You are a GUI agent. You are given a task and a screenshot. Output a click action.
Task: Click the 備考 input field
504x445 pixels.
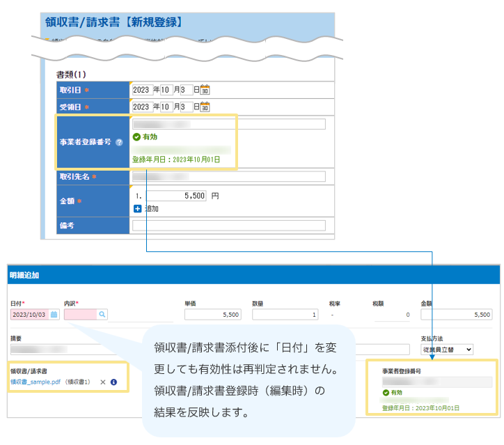tap(228, 226)
